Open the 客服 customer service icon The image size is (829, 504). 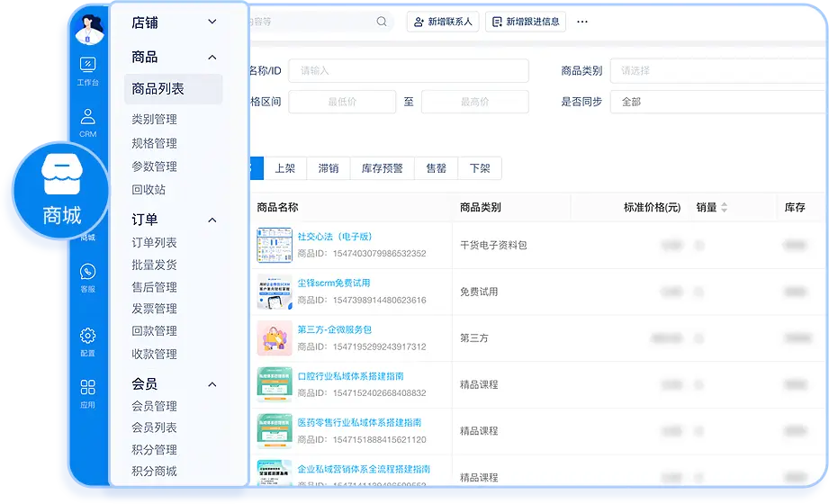click(87, 276)
